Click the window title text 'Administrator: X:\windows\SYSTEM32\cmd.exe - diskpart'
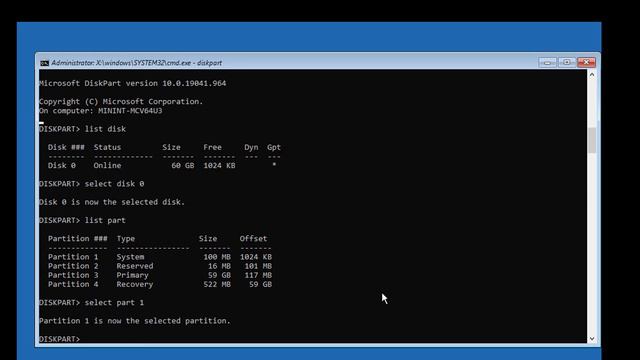Screen dimensions: 640x360 pyautogui.click(x=137, y=63)
